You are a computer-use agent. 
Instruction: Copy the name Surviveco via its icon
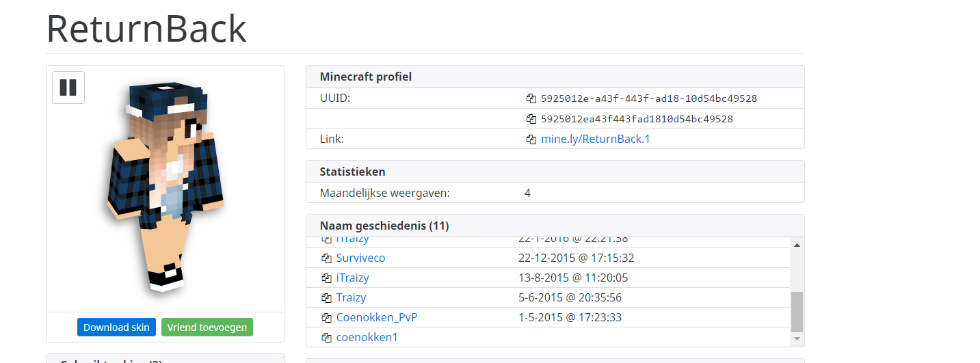[x=326, y=258]
